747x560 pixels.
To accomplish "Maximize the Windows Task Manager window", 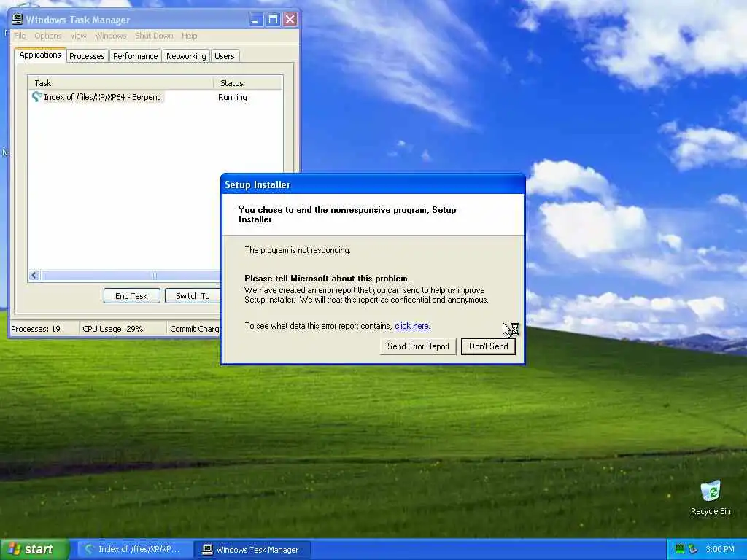I will [x=273, y=20].
